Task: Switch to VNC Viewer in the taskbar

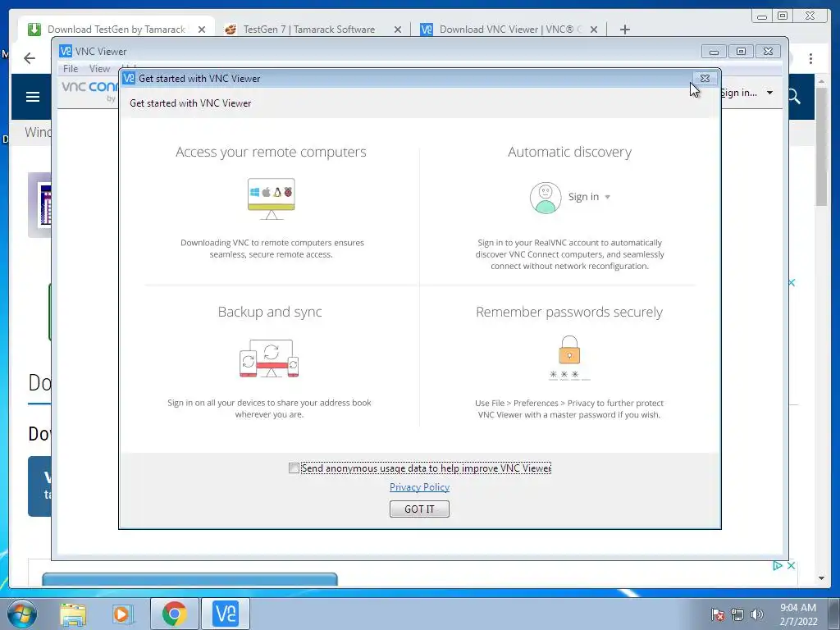Action: click(226, 614)
